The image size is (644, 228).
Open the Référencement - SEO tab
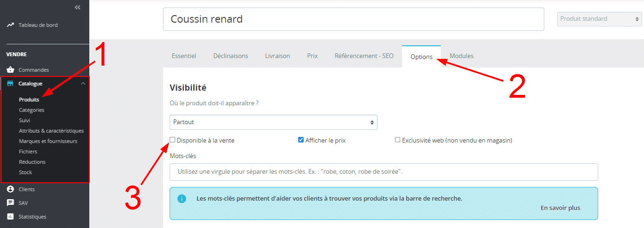(364, 56)
